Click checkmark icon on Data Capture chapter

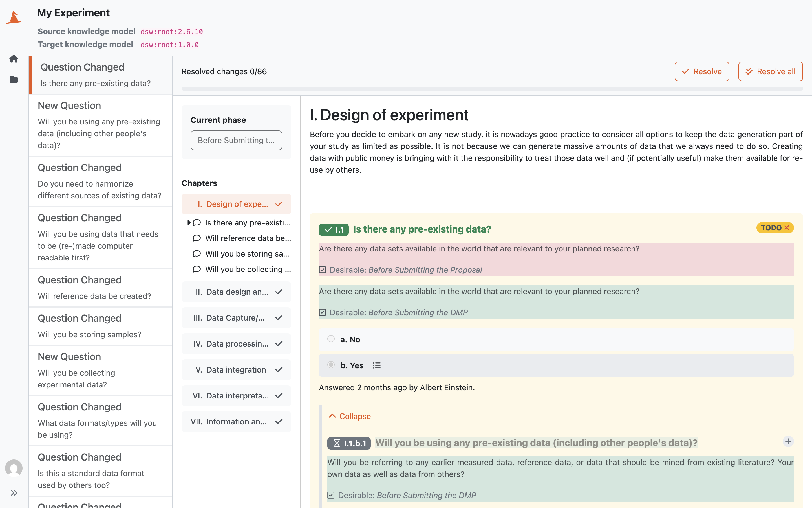click(279, 318)
